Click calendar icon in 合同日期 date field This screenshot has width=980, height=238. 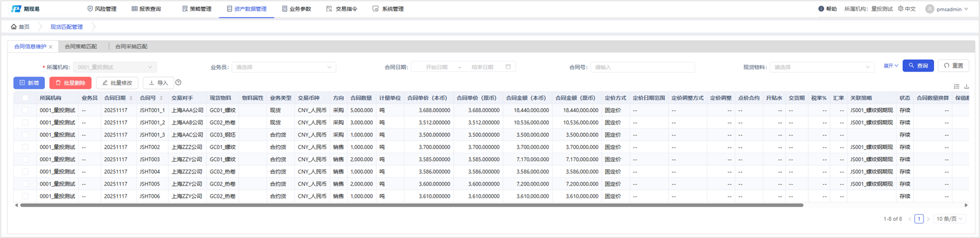[508, 67]
